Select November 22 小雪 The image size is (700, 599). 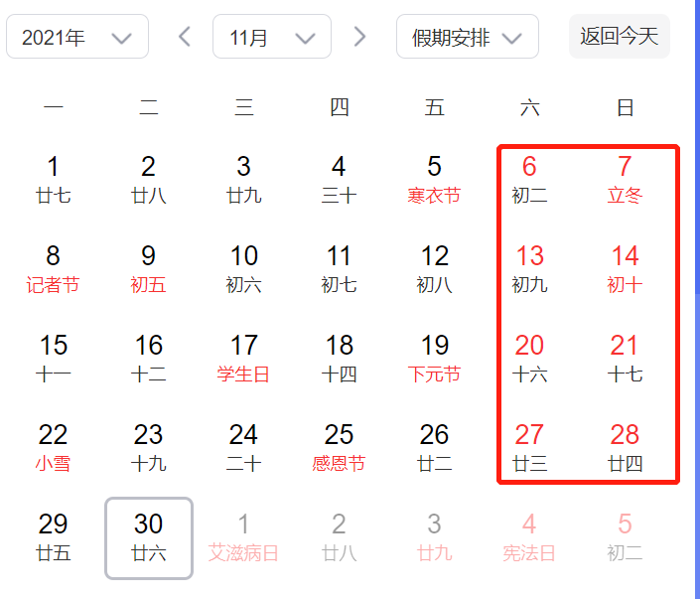pyautogui.click(x=54, y=447)
